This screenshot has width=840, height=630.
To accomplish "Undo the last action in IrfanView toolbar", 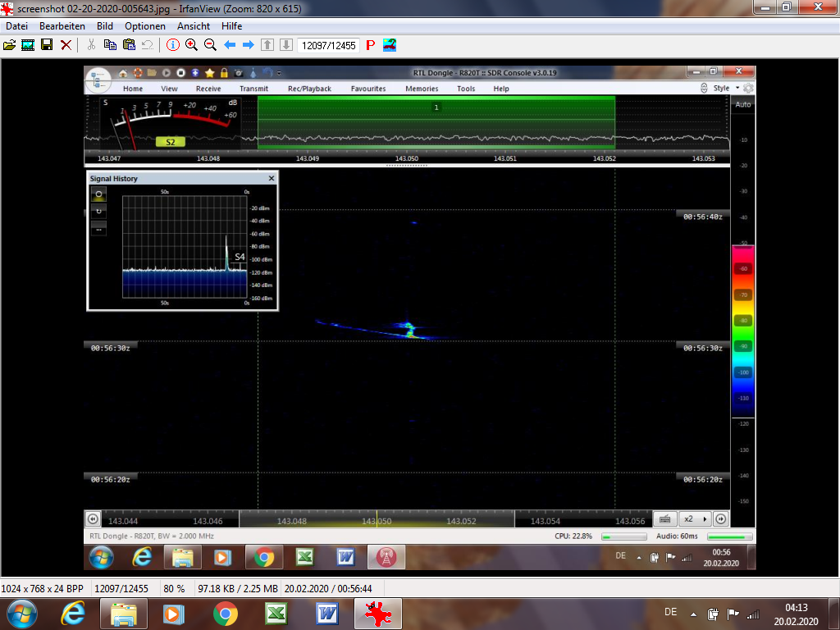I will coord(148,45).
